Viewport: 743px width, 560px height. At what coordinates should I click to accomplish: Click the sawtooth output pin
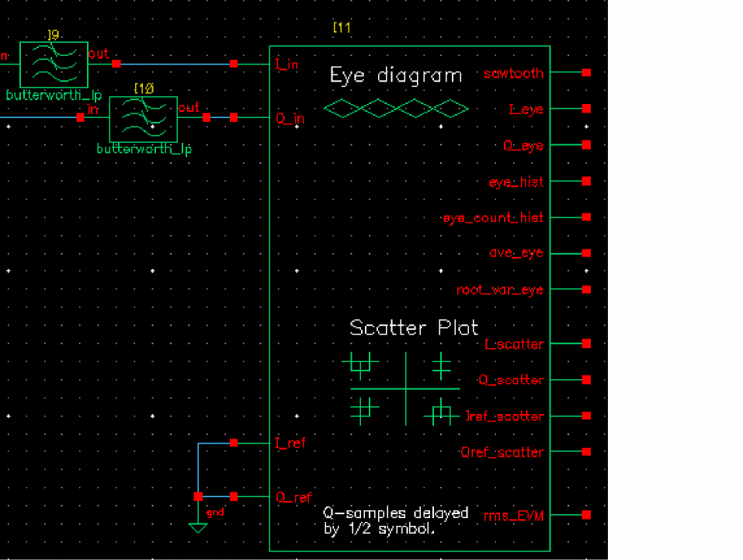(586, 72)
